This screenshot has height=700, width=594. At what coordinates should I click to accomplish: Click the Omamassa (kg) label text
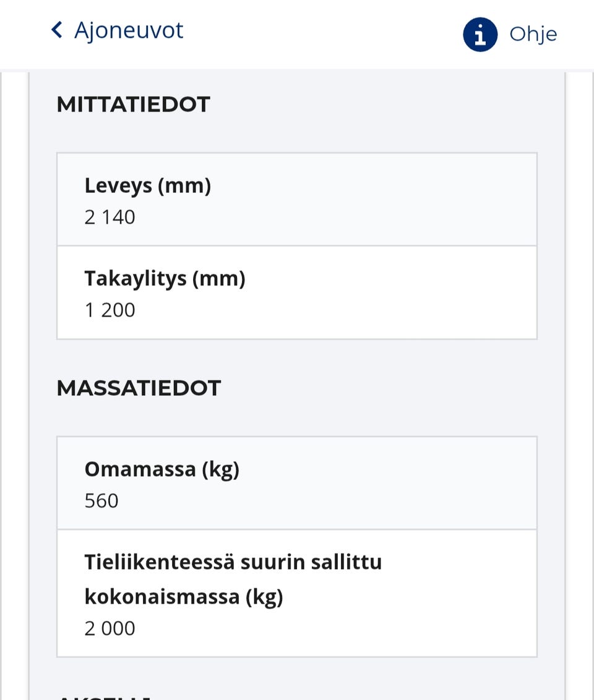click(161, 469)
